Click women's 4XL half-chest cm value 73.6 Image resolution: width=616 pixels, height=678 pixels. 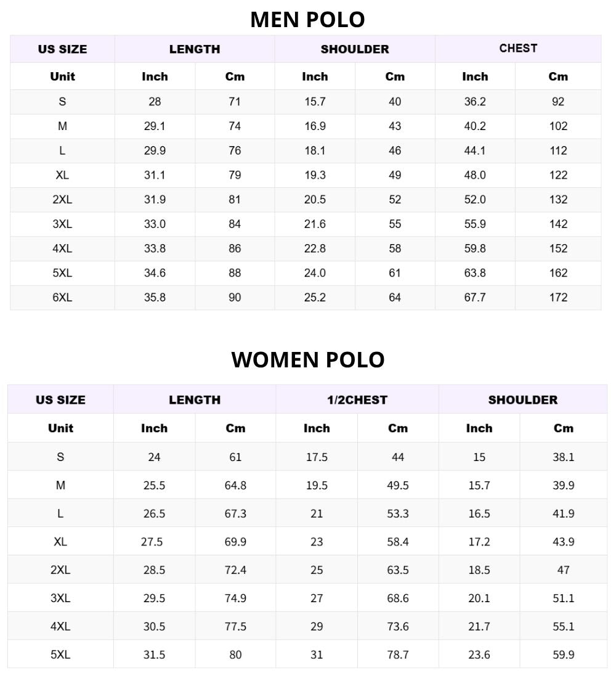point(398,627)
